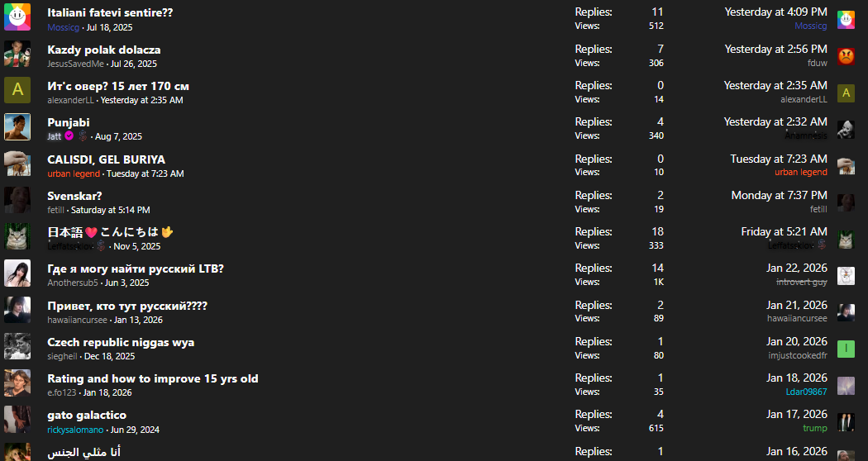The height and width of the screenshot is (461, 868).
Task: Click the verified badge next to Jatt
Action: point(69,136)
